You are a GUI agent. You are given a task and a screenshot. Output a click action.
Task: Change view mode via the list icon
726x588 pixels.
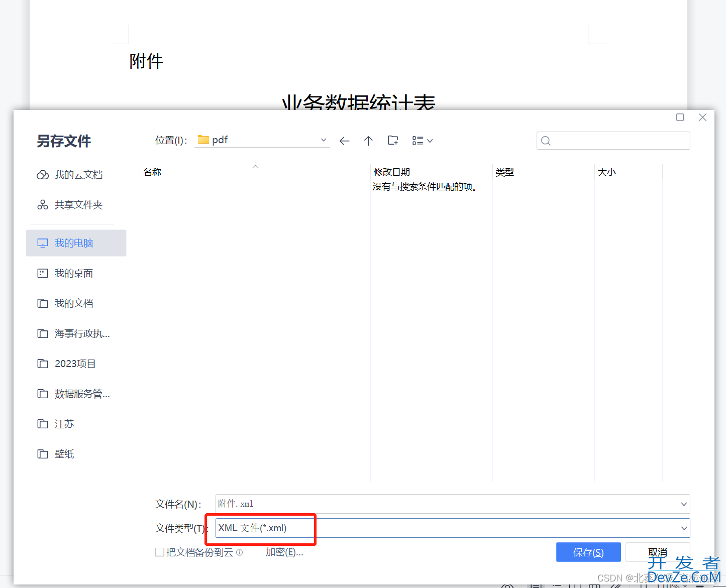(422, 141)
